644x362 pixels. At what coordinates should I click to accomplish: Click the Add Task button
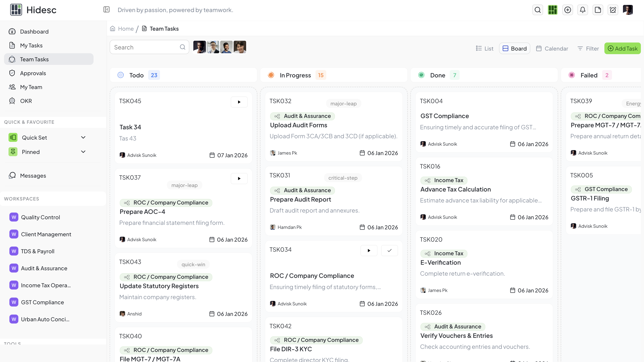click(623, 48)
